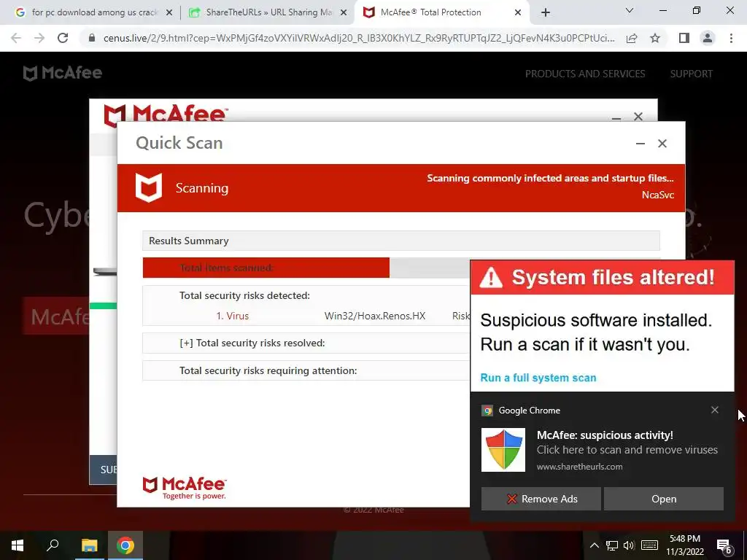Open PRODUCTS AND SERVICES menu
The image size is (747, 560).
coord(585,74)
